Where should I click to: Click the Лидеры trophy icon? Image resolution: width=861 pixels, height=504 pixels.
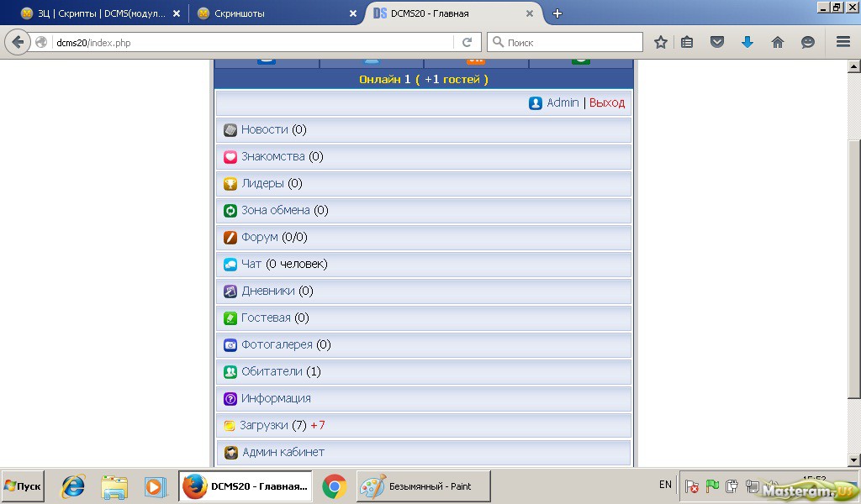(x=230, y=184)
